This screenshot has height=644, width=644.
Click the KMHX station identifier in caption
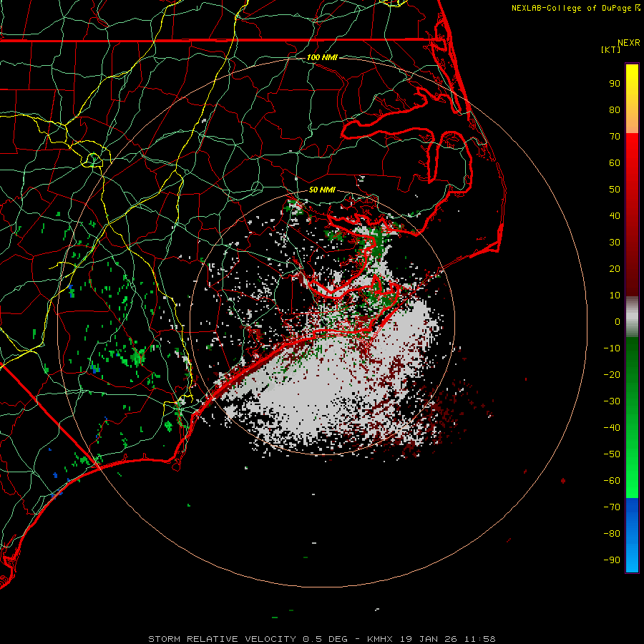point(380,639)
